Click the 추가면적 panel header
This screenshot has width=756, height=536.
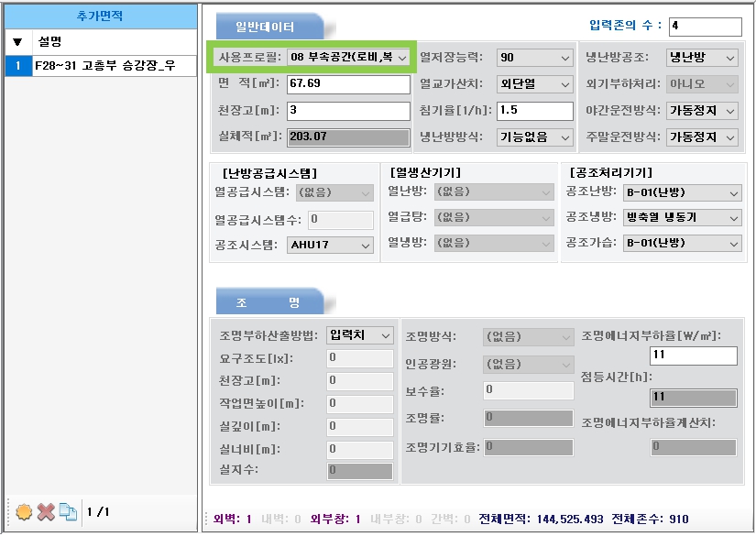[99, 16]
